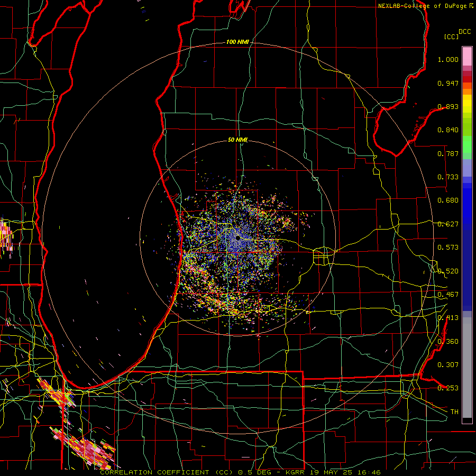Select the 0.307 value on the legend
Viewport: 476px width, 476px height.
[x=448, y=365]
